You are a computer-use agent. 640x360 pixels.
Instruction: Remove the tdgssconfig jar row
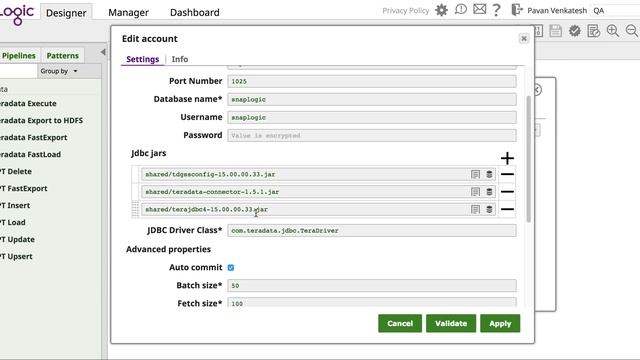point(507,174)
